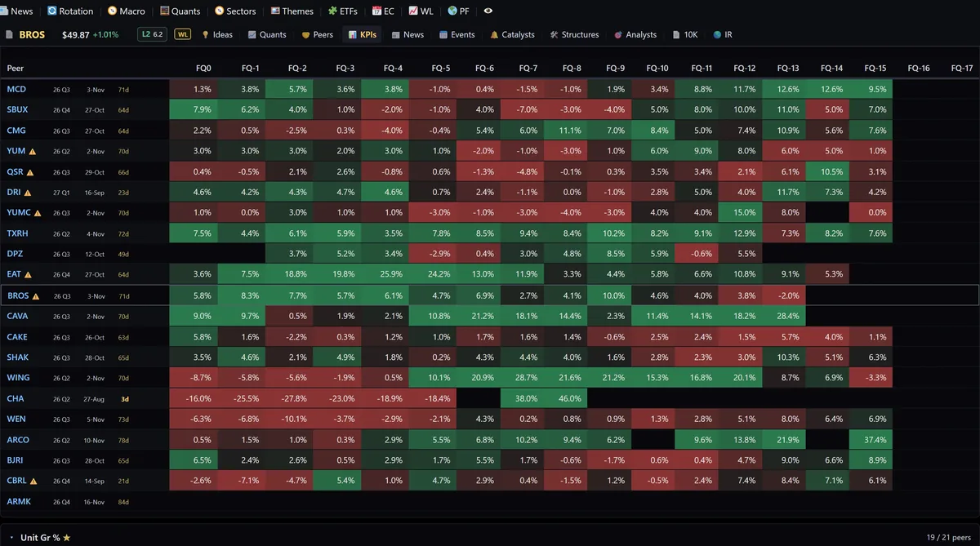Click the 3d countdown in CHA row
Image resolution: width=980 pixels, height=546 pixels.
coord(125,399)
